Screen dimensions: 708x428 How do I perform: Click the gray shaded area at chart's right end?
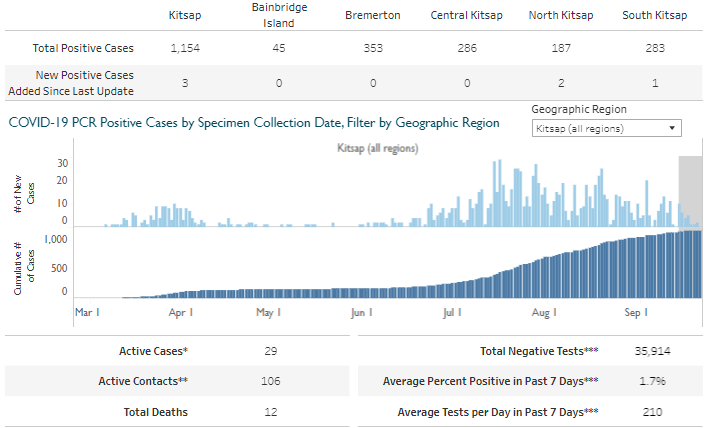691,190
